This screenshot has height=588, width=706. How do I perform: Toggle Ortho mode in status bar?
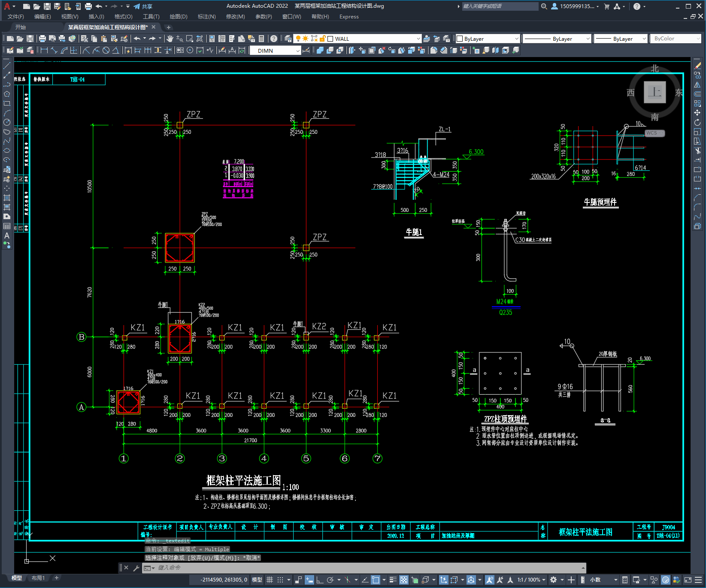320,580
